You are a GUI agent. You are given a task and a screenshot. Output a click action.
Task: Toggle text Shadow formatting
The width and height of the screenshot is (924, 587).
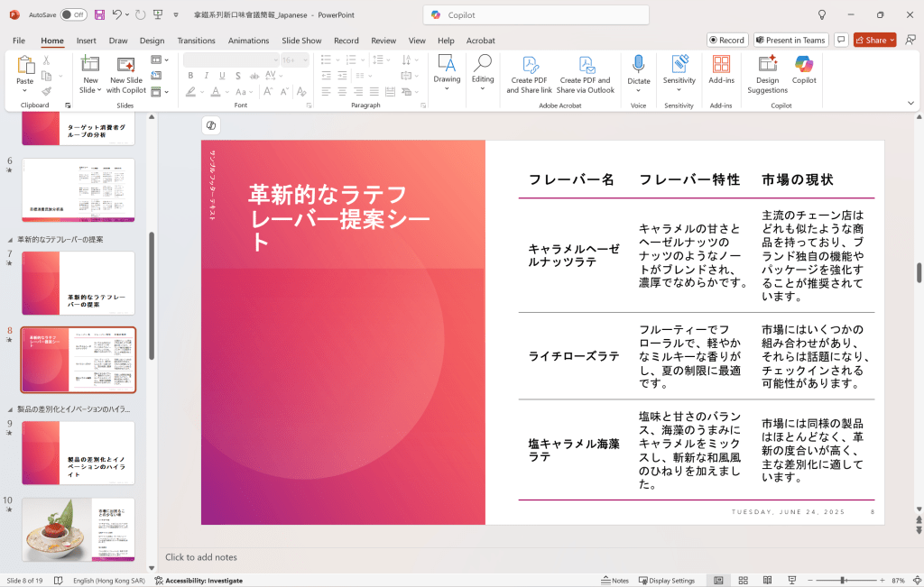point(238,76)
